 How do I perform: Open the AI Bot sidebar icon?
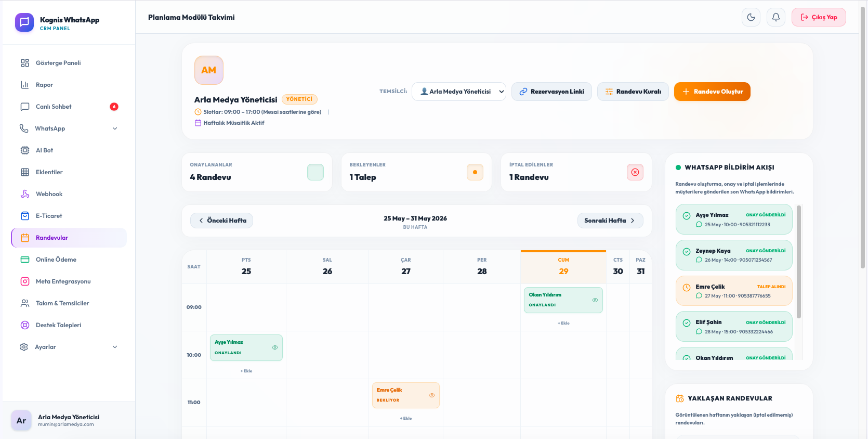pyautogui.click(x=25, y=150)
